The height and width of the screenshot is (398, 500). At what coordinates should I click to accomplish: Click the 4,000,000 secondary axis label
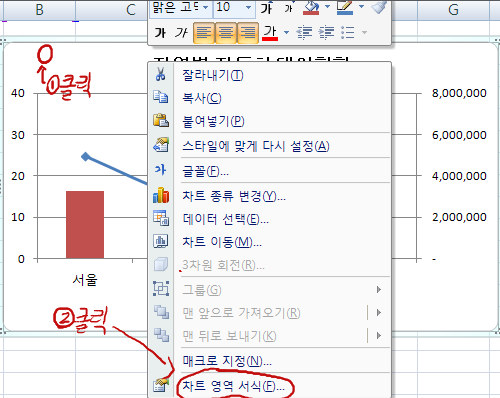(x=459, y=176)
